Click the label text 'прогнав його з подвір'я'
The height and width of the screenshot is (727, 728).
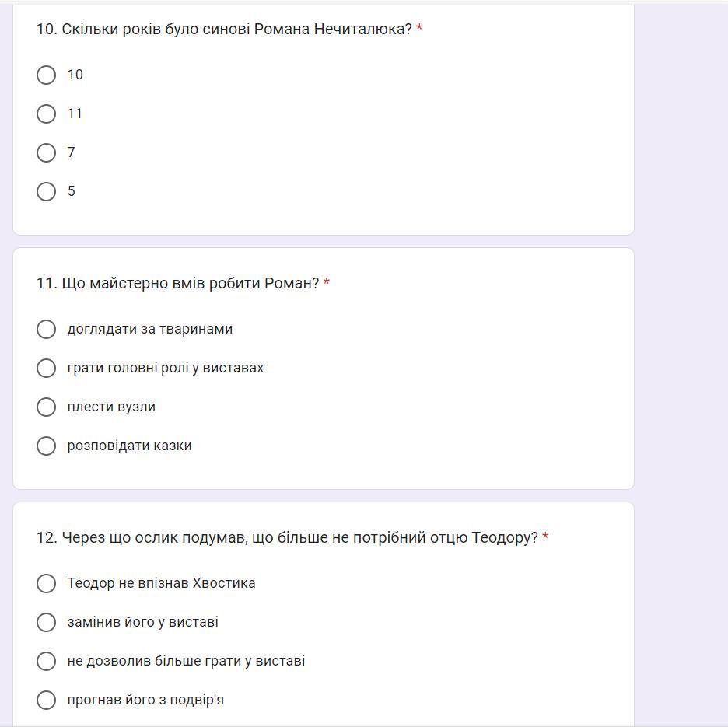pos(145,700)
